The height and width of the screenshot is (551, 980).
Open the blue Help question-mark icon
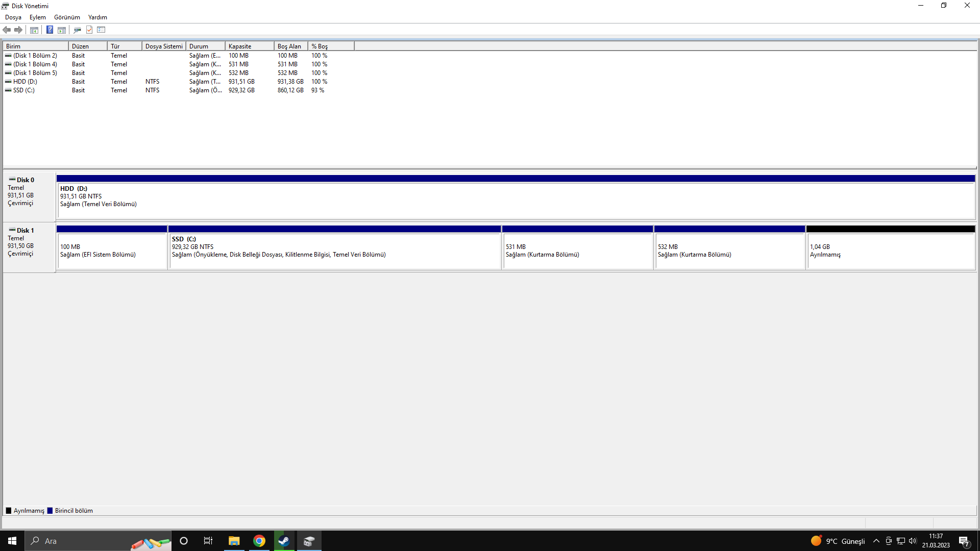click(x=50, y=30)
